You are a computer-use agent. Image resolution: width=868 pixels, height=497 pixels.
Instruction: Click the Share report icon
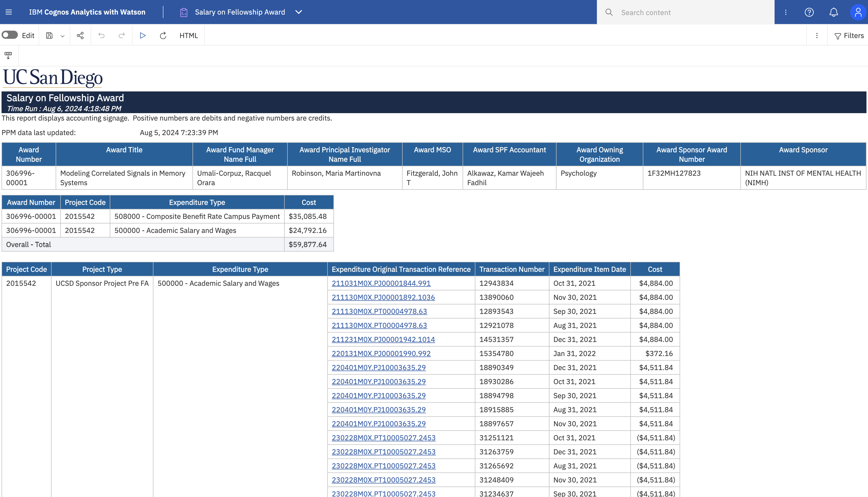point(80,35)
